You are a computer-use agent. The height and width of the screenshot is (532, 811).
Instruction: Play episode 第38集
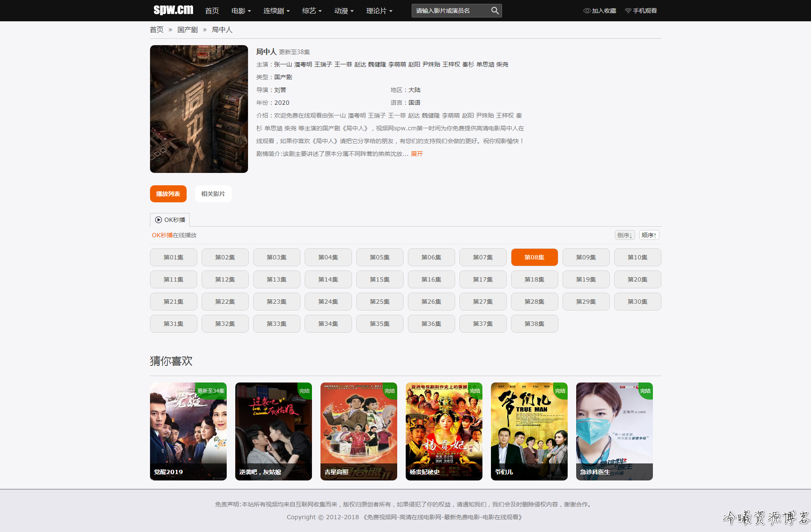[534, 324]
